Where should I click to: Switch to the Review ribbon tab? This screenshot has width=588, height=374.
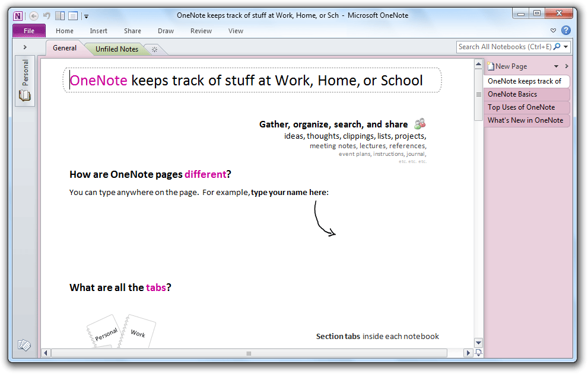[201, 31]
